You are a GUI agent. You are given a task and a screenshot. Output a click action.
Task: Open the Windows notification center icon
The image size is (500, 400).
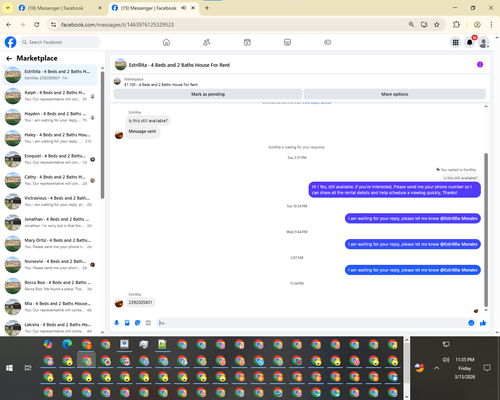[x=487, y=368]
